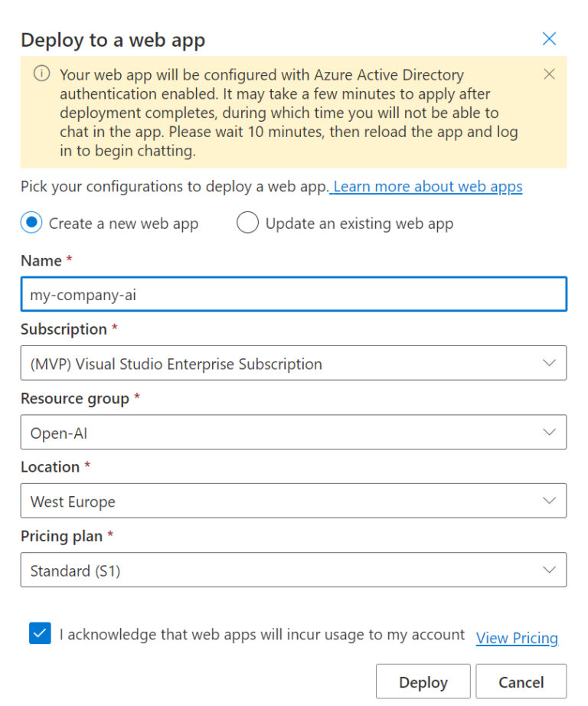
Task: Click the Resource group dropdown chevron
Action: click(x=548, y=432)
